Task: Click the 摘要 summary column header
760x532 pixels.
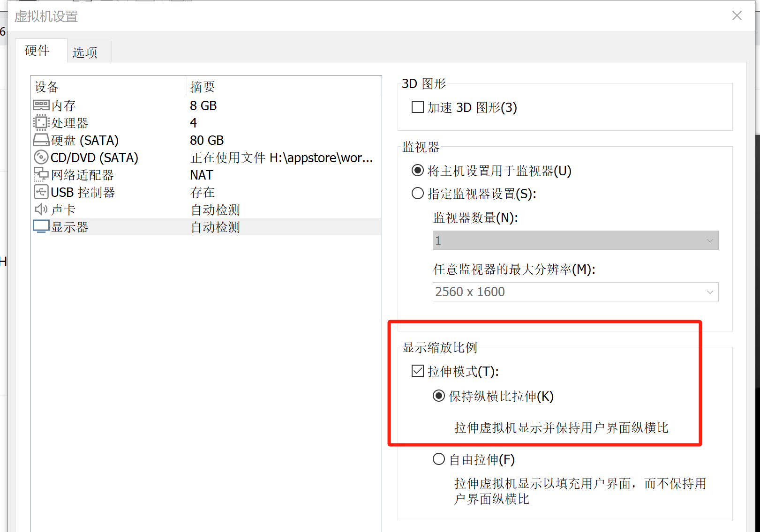Action: point(203,87)
